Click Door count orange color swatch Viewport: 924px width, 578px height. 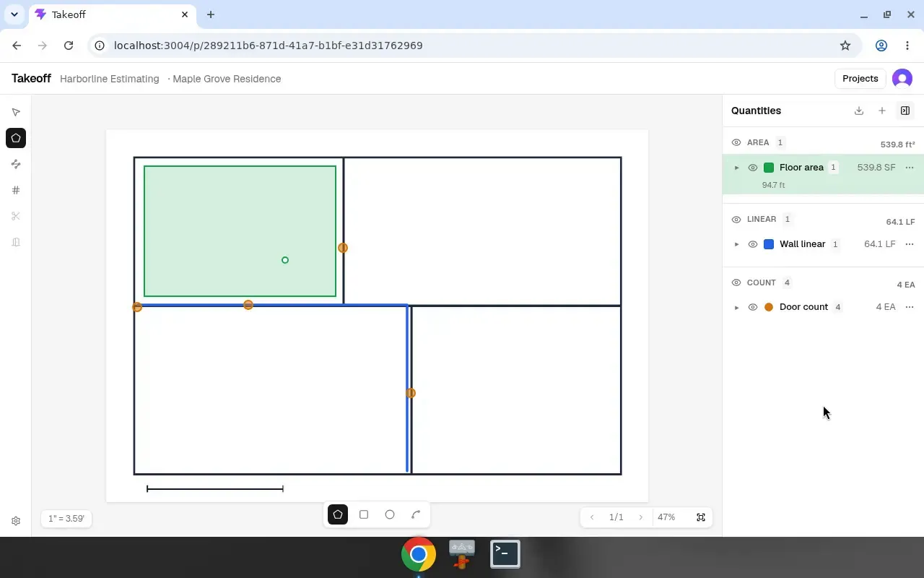point(769,307)
